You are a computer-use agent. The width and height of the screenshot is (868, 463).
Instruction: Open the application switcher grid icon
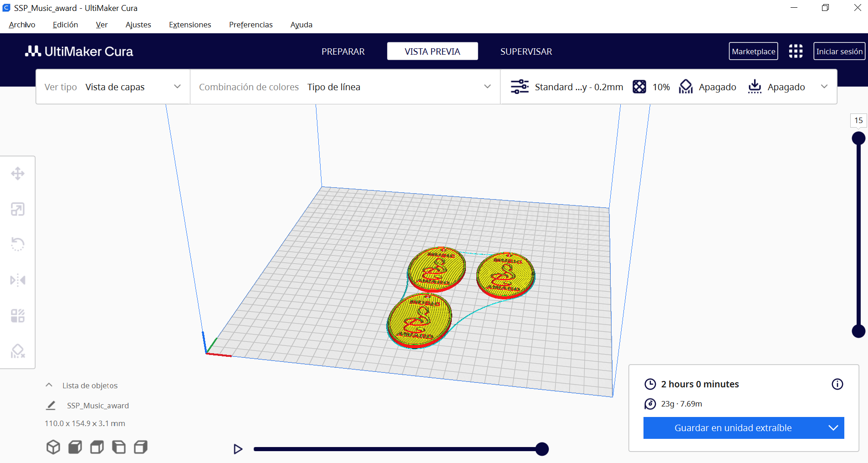796,51
